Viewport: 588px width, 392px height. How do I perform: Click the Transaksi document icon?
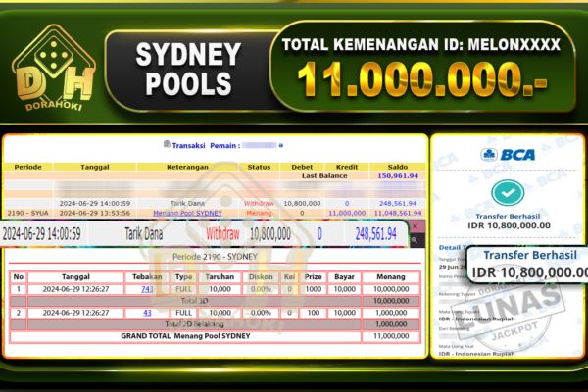pos(167,144)
